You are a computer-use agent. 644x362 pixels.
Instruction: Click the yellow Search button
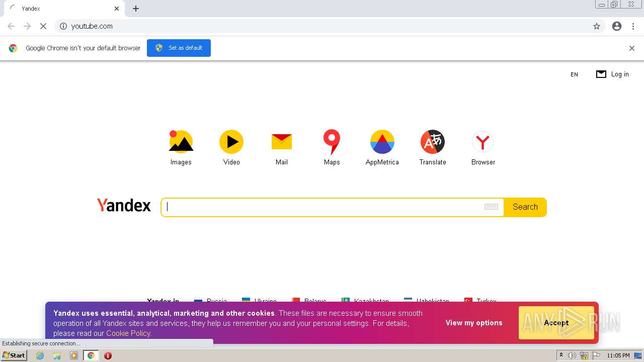[x=525, y=207]
